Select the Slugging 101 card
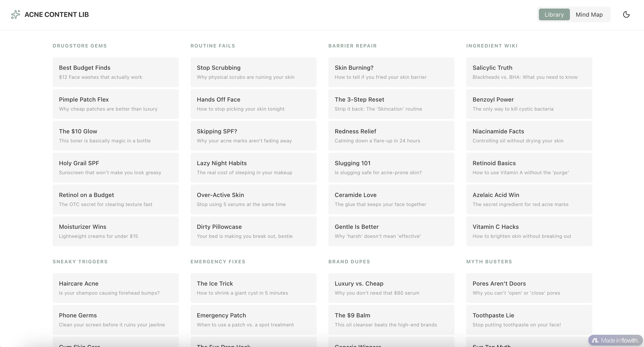The height and width of the screenshot is (347, 644). [391, 168]
